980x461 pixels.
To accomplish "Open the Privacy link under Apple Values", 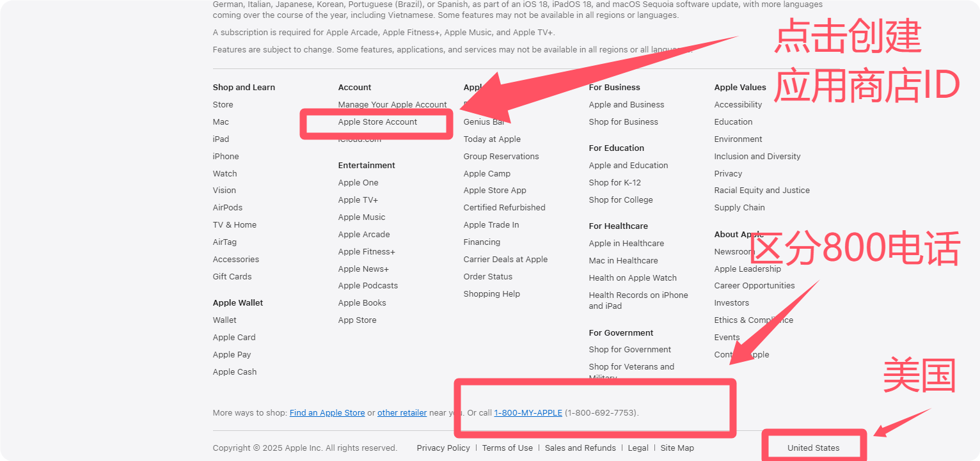I will pyautogui.click(x=728, y=174).
